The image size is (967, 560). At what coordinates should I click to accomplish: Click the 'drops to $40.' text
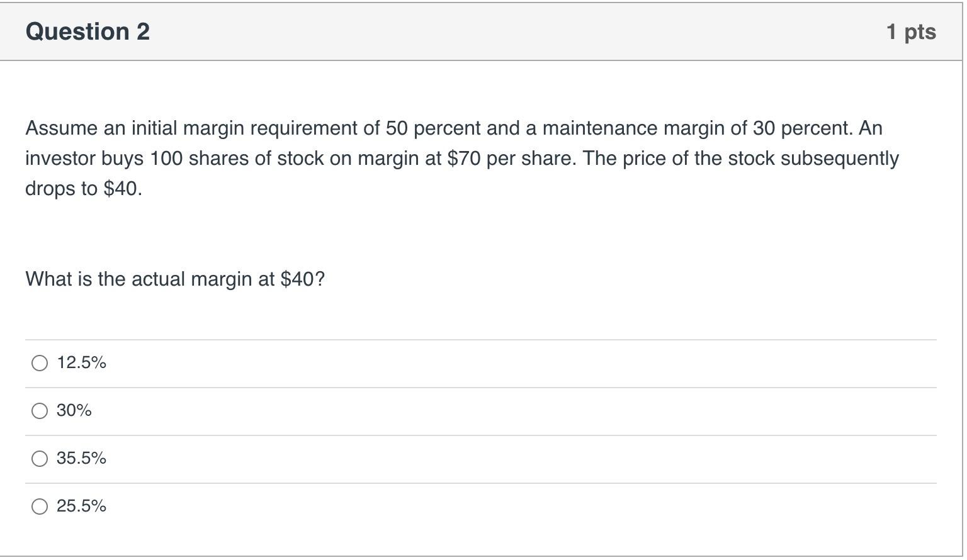click(84, 189)
